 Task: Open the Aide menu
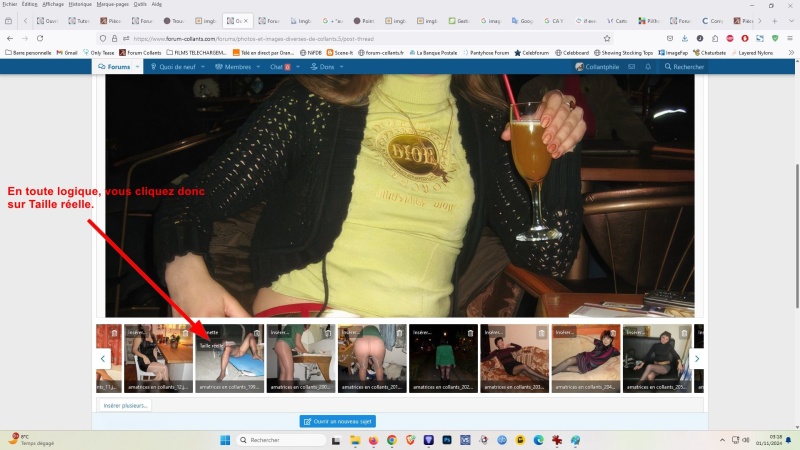coord(157,4)
